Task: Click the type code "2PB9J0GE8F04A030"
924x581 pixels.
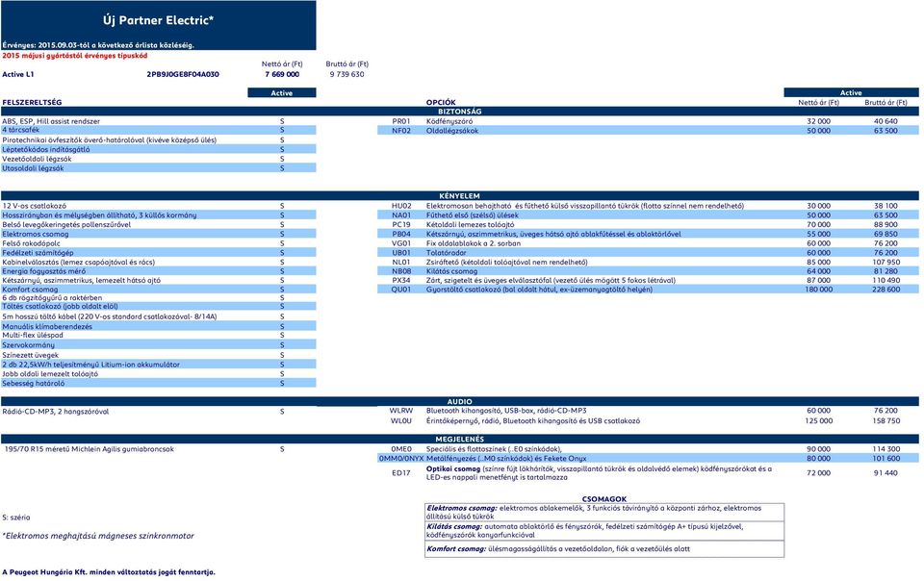Action: [x=183, y=75]
